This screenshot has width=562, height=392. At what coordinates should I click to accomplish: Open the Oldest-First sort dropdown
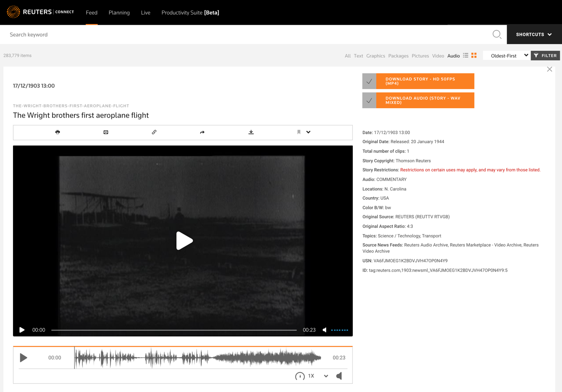[506, 55]
